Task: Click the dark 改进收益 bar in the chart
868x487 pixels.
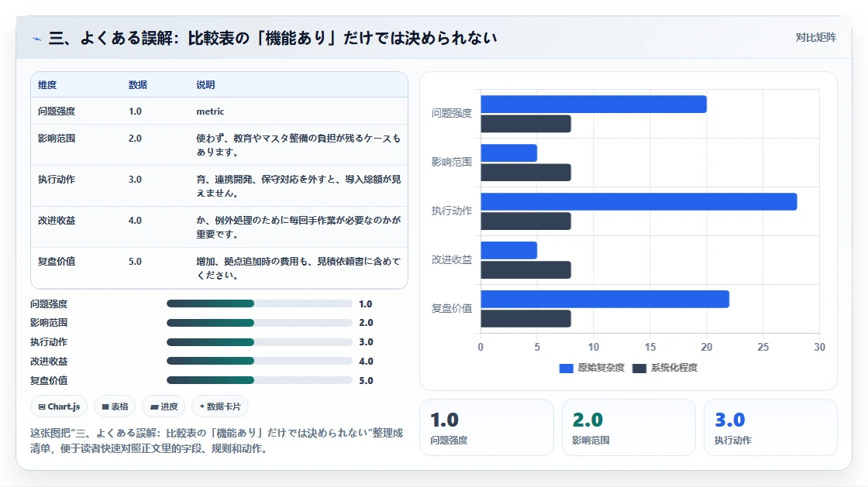Action: pyautogui.click(x=525, y=269)
